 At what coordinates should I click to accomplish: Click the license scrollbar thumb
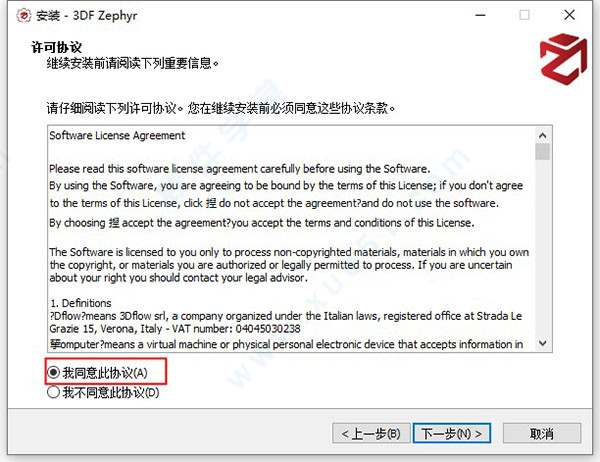(x=542, y=152)
